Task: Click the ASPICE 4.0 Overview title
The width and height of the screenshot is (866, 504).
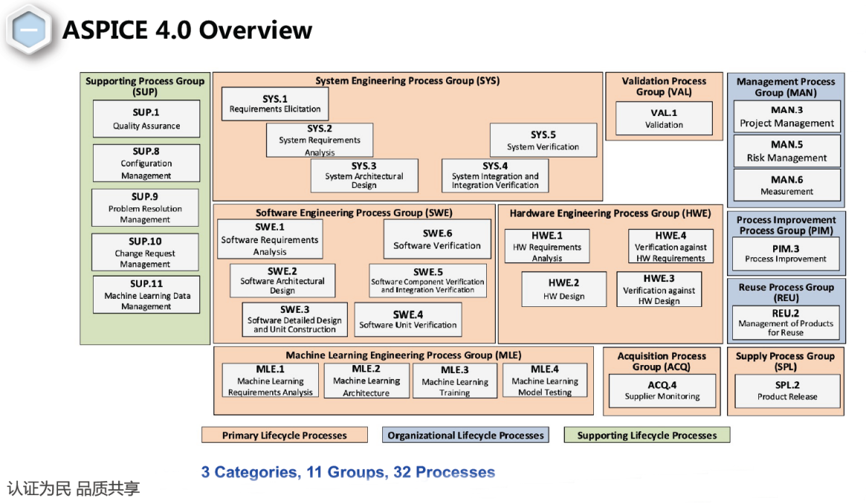Action: [x=187, y=30]
